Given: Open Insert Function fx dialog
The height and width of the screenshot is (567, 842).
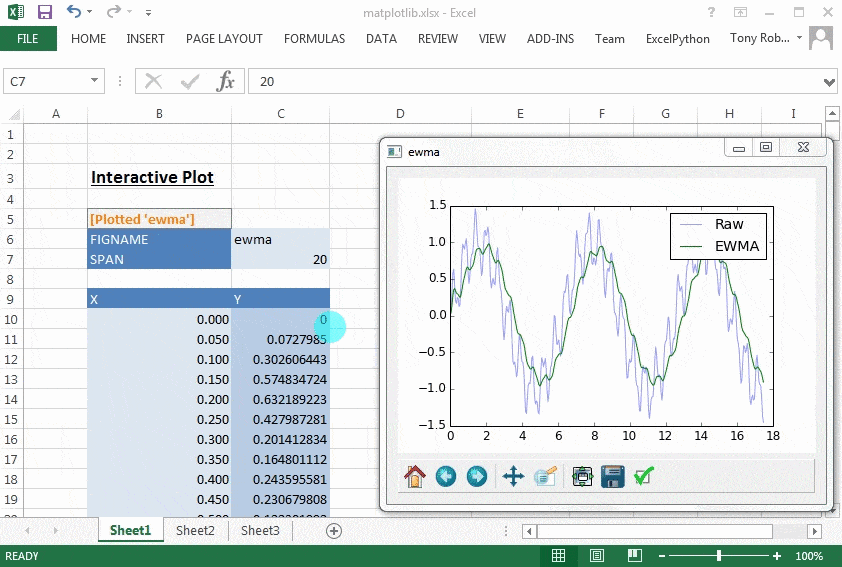Looking at the screenshot, I should [226, 82].
